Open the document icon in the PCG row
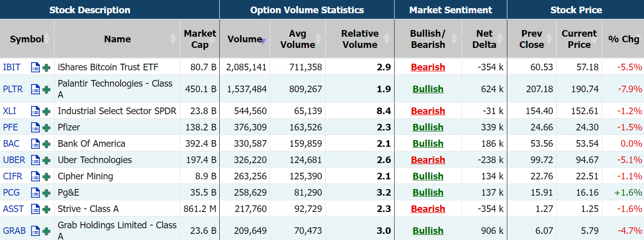The height and width of the screenshot is (240, 644). pyautogui.click(x=35, y=193)
